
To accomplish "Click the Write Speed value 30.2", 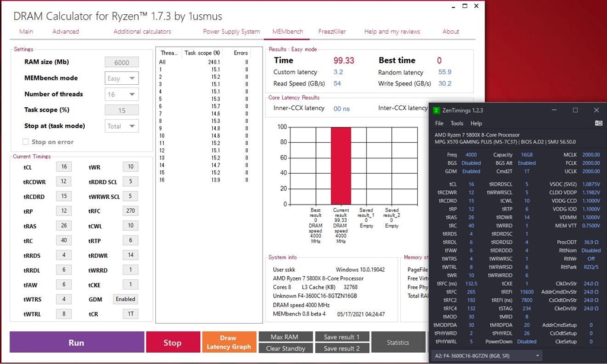I will tap(445, 84).
